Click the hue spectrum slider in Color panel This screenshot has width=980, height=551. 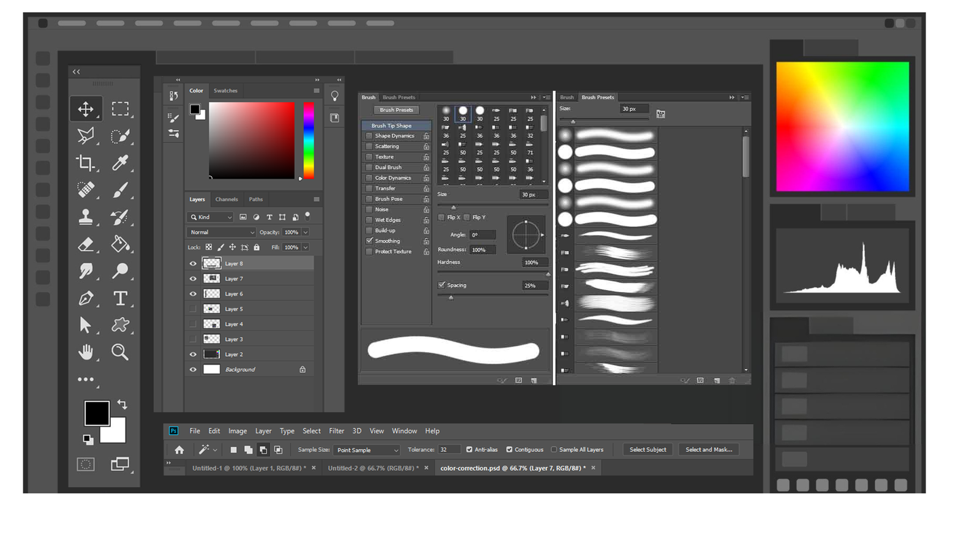309,141
